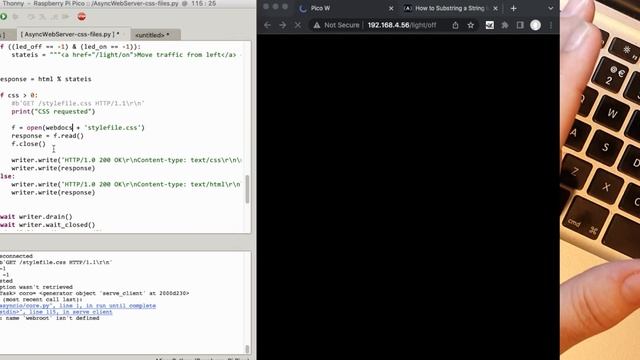The width and height of the screenshot is (640, 360).
Task: Click the pinned extension icon beside the star
Action: [489, 25]
